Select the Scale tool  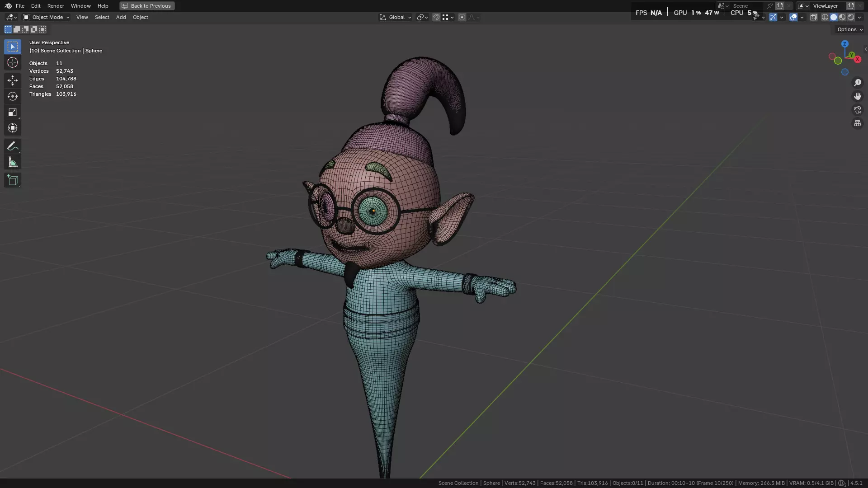pyautogui.click(x=13, y=112)
